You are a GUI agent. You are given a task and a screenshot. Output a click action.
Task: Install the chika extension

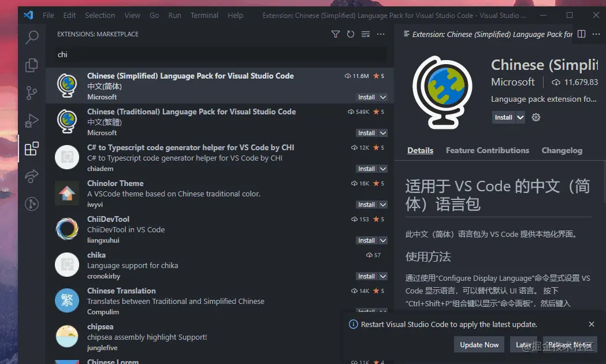[366, 276]
